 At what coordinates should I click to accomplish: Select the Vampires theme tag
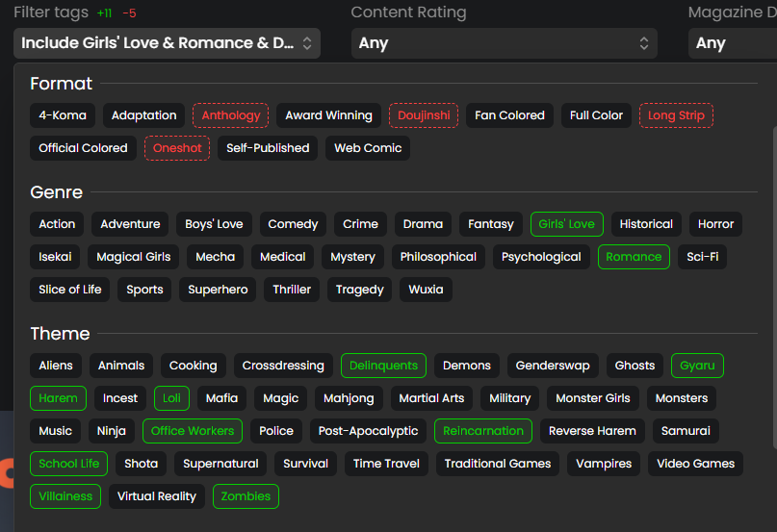[x=604, y=464]
